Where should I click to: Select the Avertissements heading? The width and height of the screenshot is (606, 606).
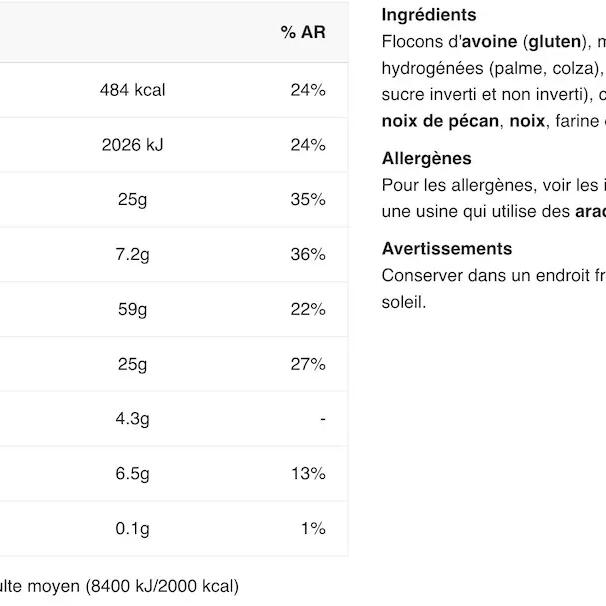tap(446, 248)
